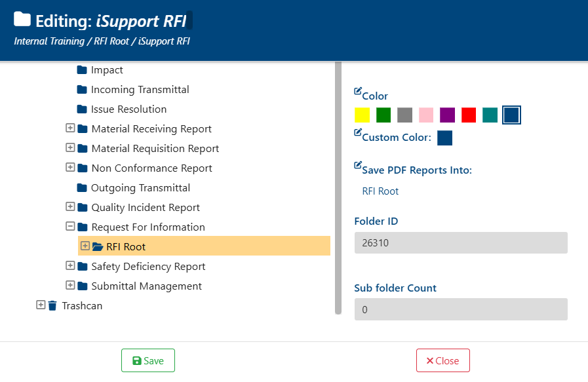
Task: Expand the Material Receiving Report folder
Action: [x=70, y=128]
